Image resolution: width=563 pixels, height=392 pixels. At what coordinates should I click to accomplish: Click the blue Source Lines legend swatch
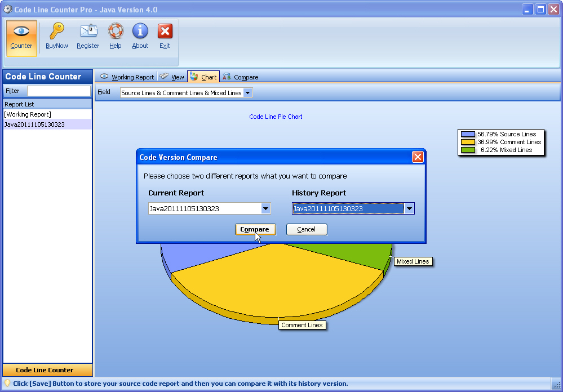tap(468, 134)
